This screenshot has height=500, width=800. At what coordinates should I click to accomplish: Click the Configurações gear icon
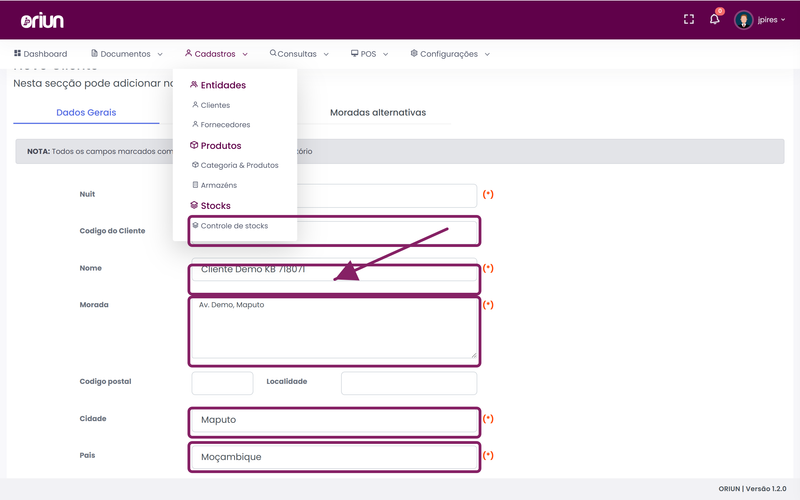[x=414, y=53]
